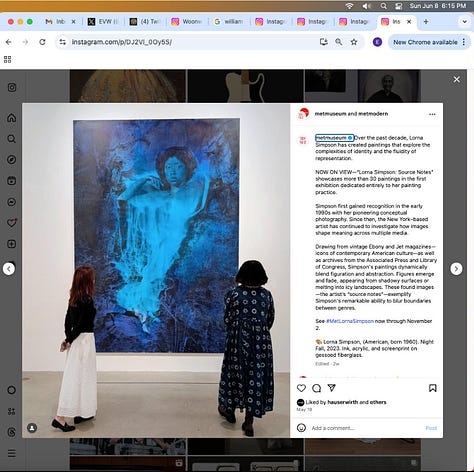The image size is (474, 472).
Task: Open a new browser tab
Action: tap(426, 22)
